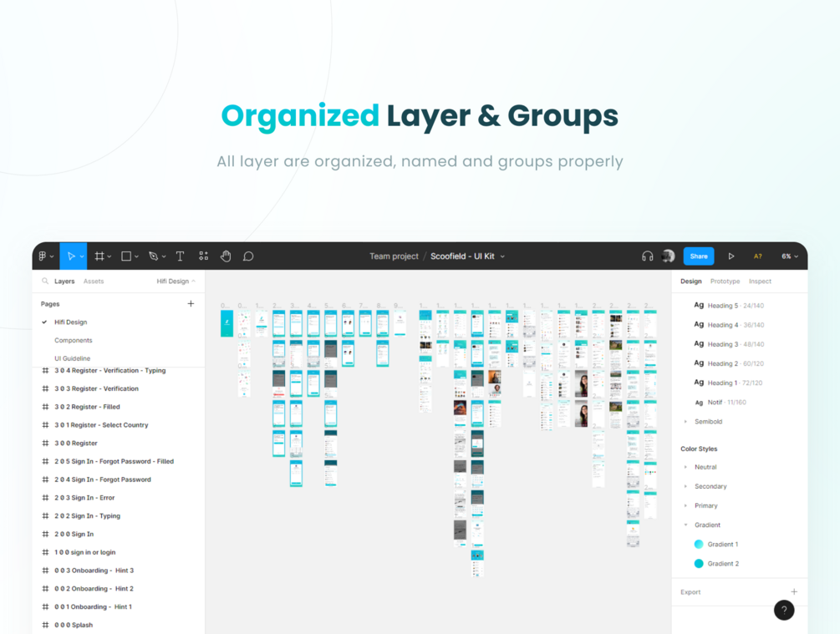Open the 6% zoom level dropdown
Viewport: 840px width, 634px height.
(790, 256)
